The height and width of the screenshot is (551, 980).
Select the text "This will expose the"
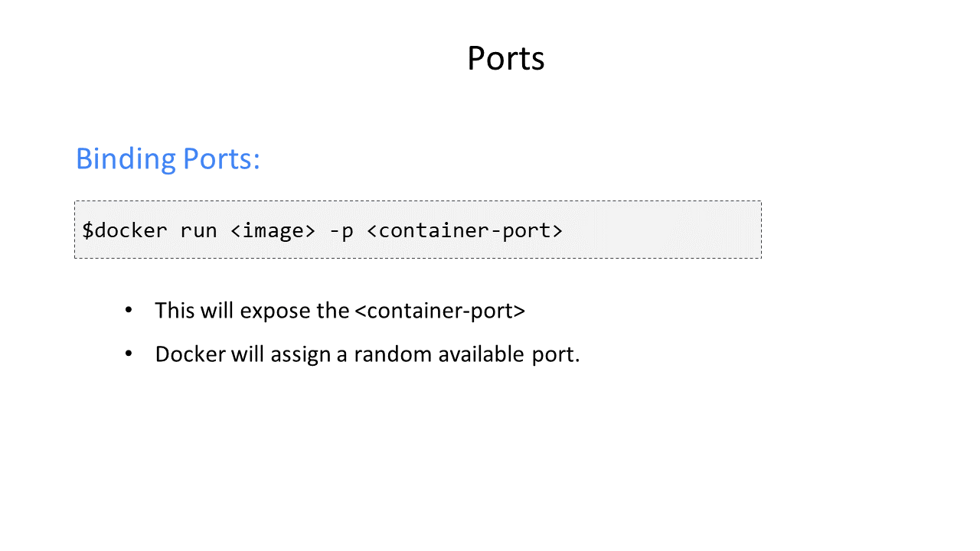point(252,310)
